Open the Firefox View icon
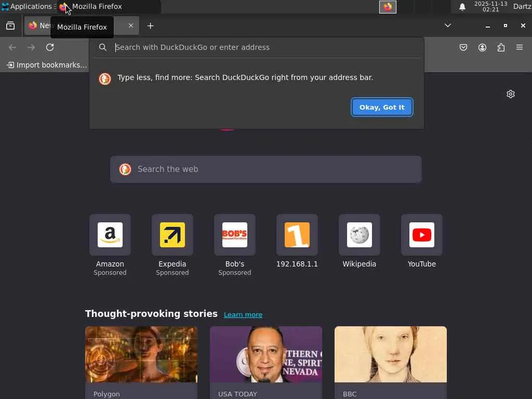This screenshot has height=399, width=532. (10, 26)
